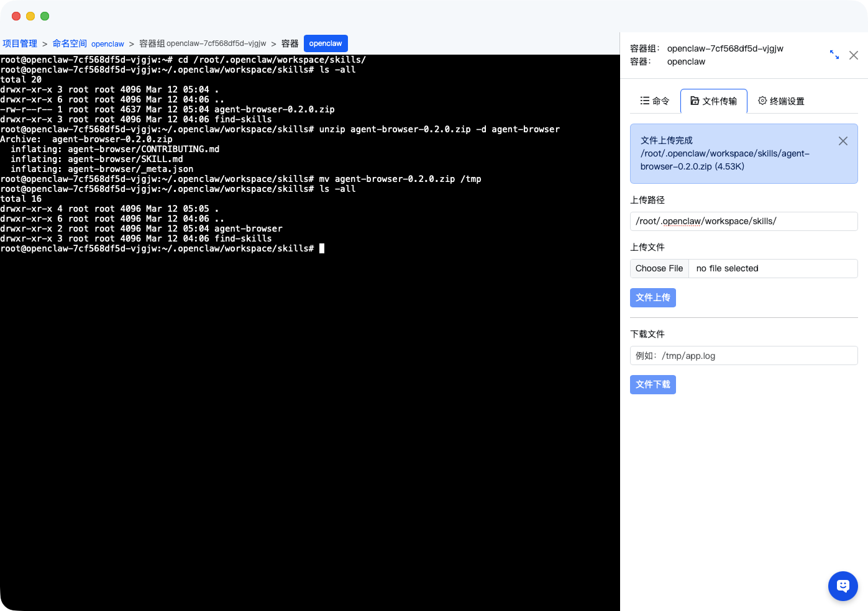Image resolution: width=868 pixels, height=611 pixels.
Task: Click the macOS green zoom window button
Action: (x=45, y=16)
